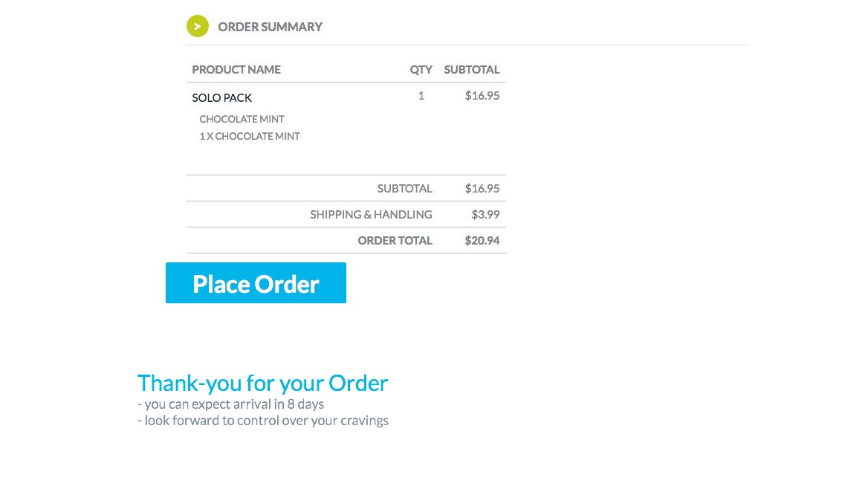Click the ORDER TOTAL label
The width and height of the screenshot is (868, 498).
[395, 240]
